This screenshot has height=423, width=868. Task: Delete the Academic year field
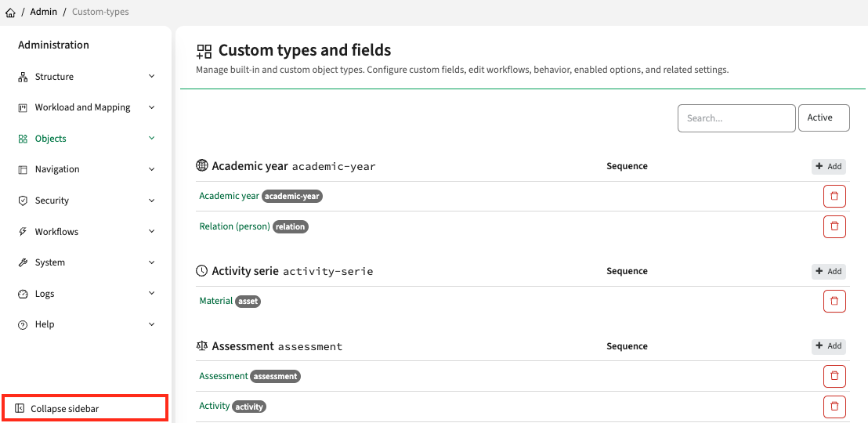coord(834,197)
